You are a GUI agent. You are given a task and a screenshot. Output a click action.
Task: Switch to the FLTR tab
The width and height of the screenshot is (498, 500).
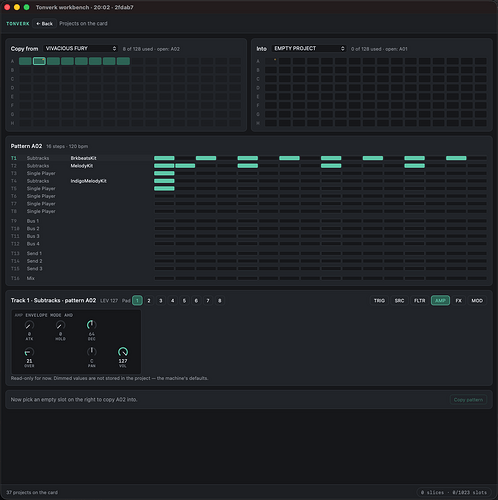click(x=420, y=301)
